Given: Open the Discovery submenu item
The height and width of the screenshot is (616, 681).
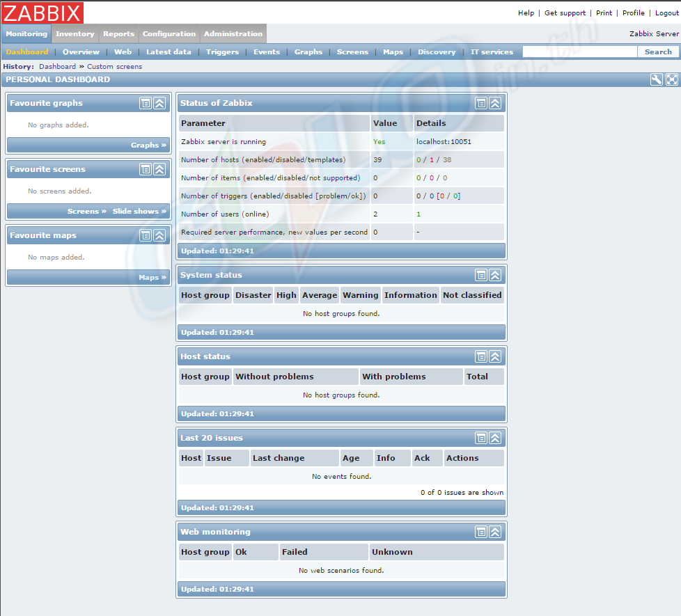Looking at the screenshot, I should click(x=437, y=52).
